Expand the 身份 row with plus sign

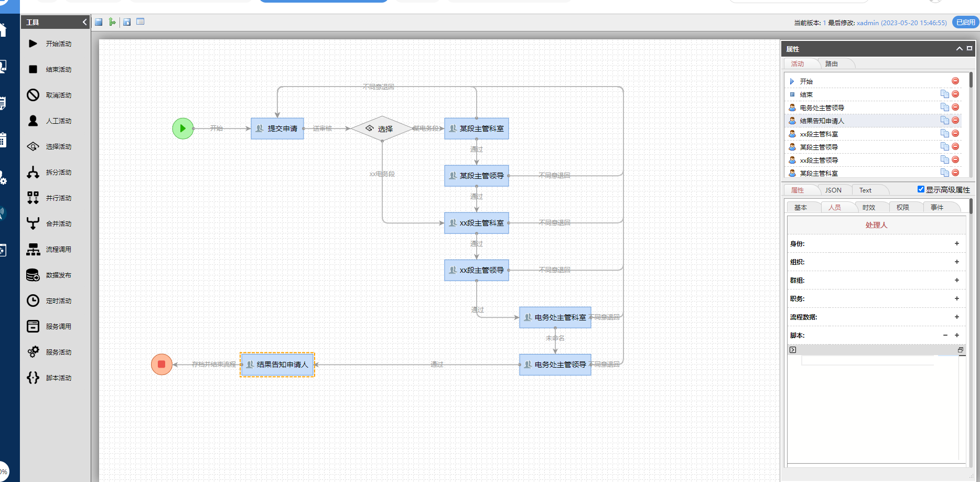[x=956, y=243]
